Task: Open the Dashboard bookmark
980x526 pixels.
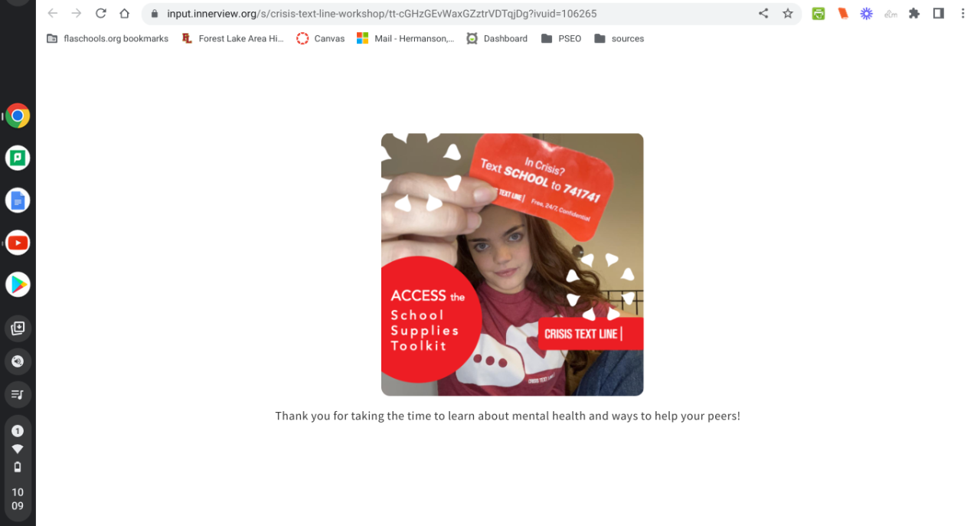Action: (x=497, y=38)
